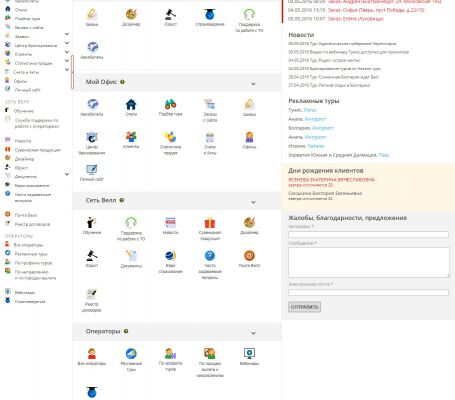Image resolution: width=455 pixels, height=400 pixels.
Task: Open Реестр договоров icon in Сеть Велл section
Action: click(x=92, y=294)
